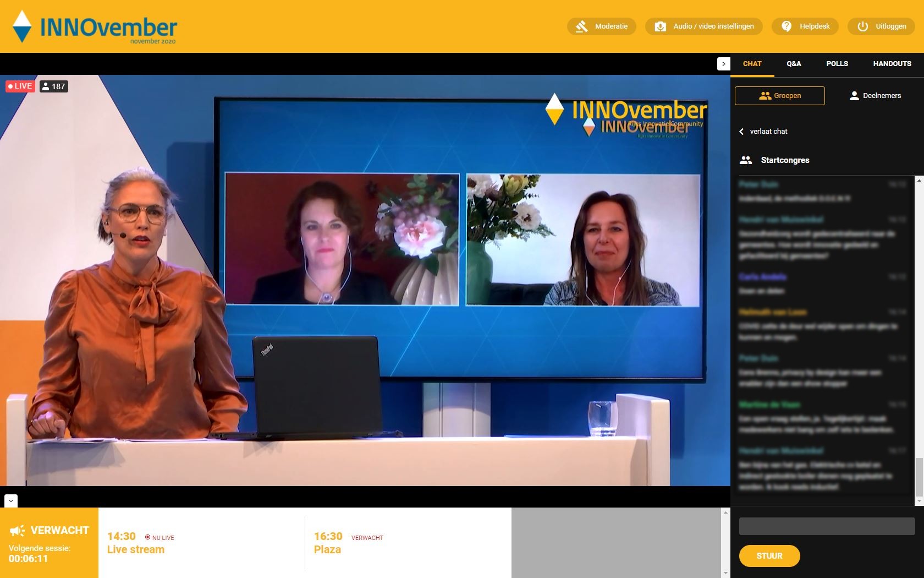Click the Verwacht megaphone icon
Viewport: 924px width, 578px height.
pos(18,531)
